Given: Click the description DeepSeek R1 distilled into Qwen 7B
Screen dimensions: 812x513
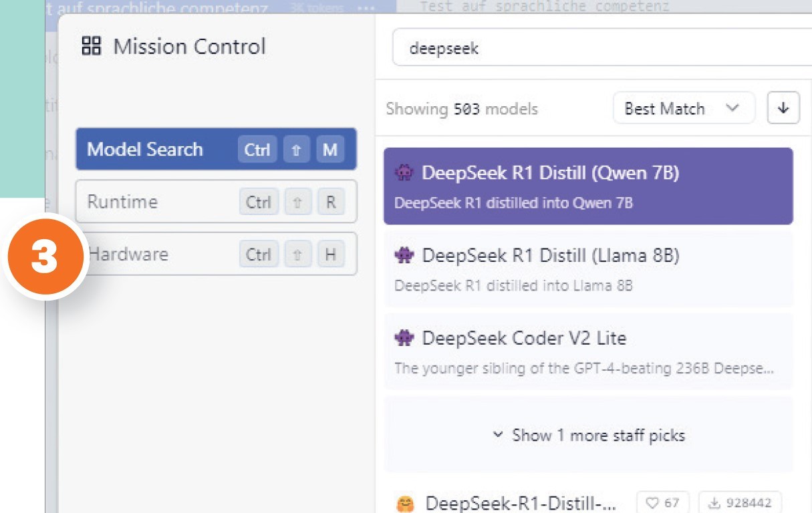Looking at the screenshot, I should coord(513,203).
